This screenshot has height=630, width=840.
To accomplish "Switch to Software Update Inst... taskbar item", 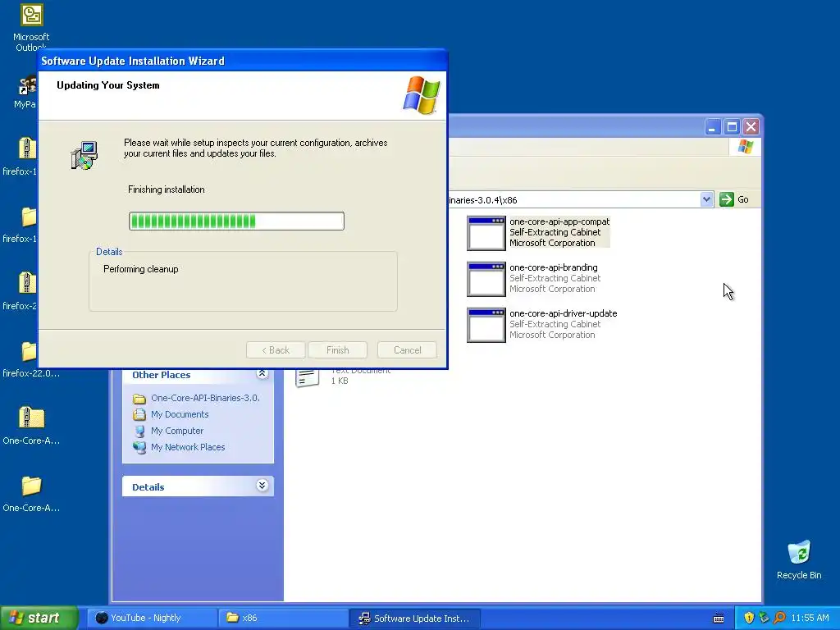I will (414, 618).
